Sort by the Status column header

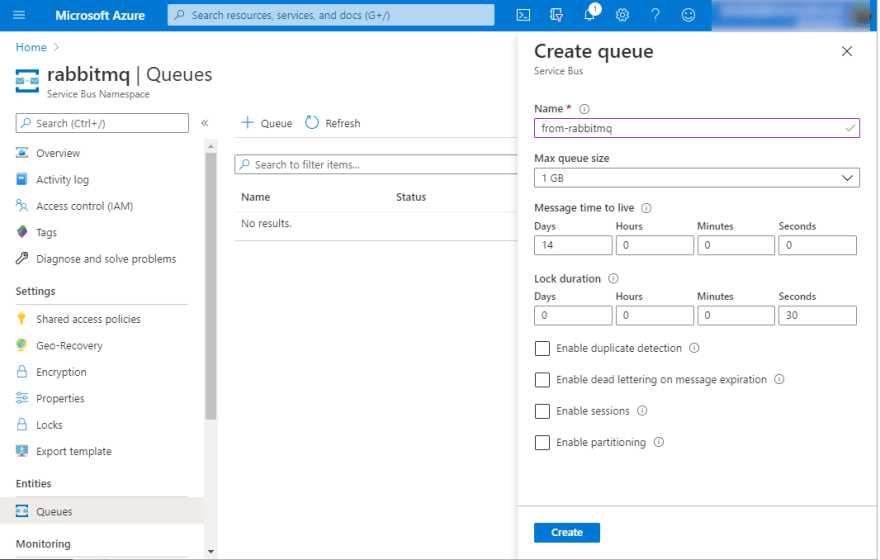point(411,197)
